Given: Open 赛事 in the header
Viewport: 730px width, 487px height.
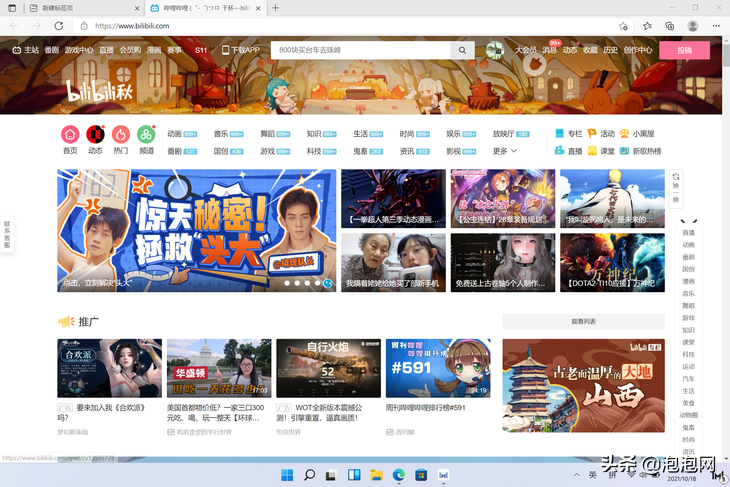Looking at the screenshot, I should (x=175, y=50).
